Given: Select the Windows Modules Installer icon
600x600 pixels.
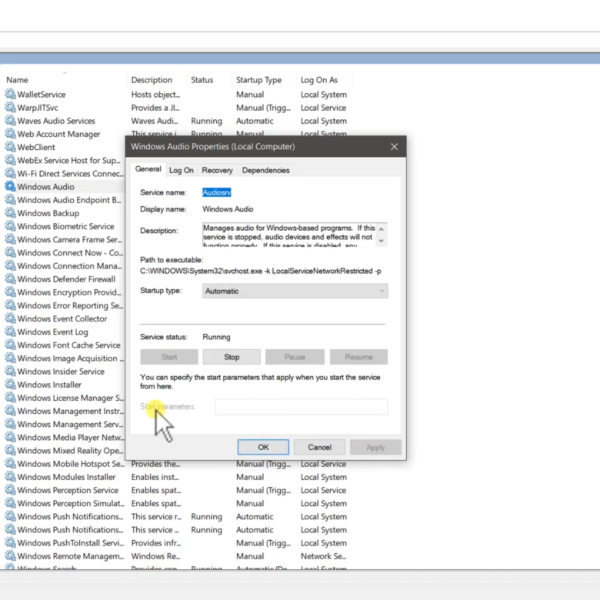Looking at the screenshot, I should [10, 477].
